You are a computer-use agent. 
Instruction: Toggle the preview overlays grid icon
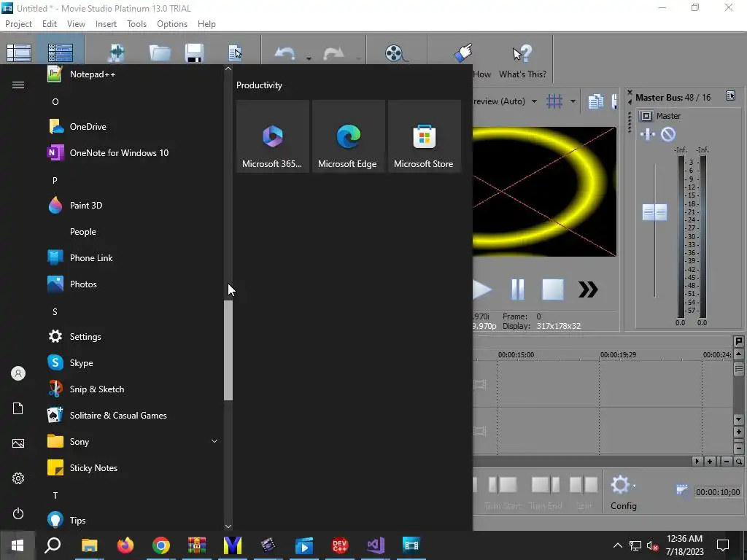tap(554, 101)
